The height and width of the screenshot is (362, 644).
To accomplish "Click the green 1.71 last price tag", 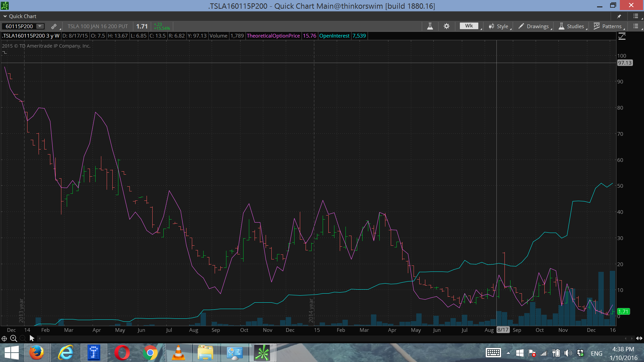I will (623, 311).
